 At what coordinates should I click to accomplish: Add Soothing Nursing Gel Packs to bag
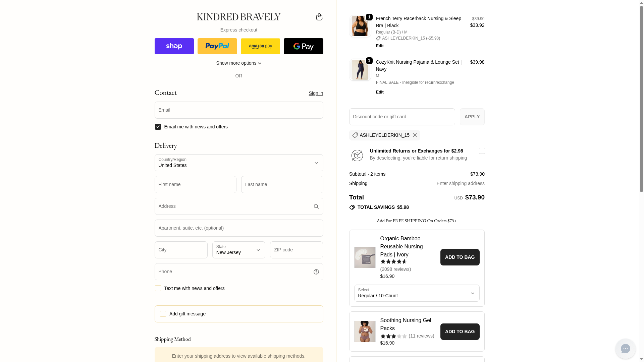point(460,331)
